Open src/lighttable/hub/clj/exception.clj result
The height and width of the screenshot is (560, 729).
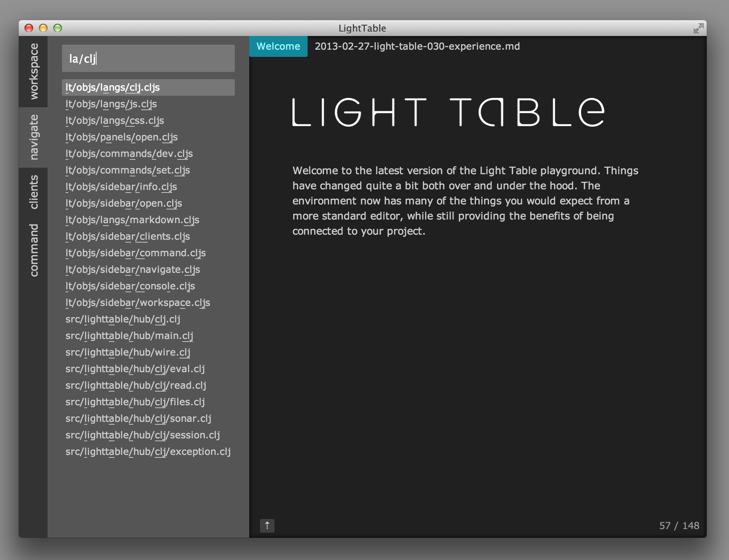(x=148, y=452)
